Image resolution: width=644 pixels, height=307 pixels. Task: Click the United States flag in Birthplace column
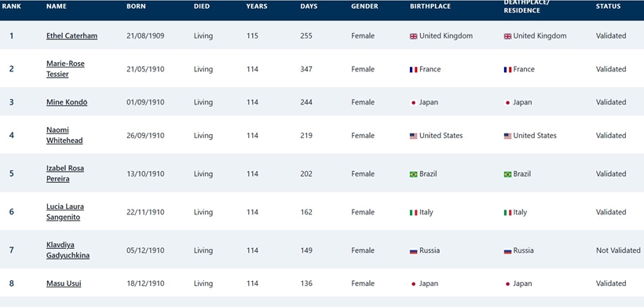413,136
